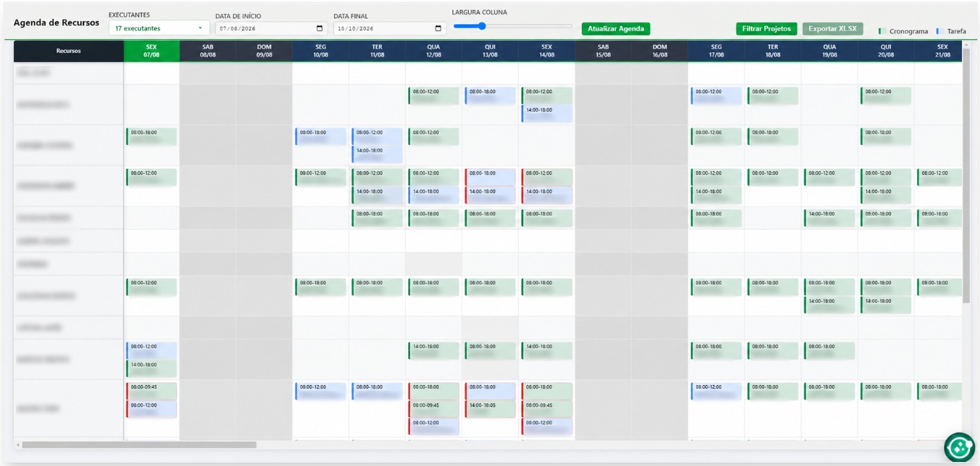
Task: Select the SAB 15/08 column header
Action: pyautogui.click(x=603, y=51)
